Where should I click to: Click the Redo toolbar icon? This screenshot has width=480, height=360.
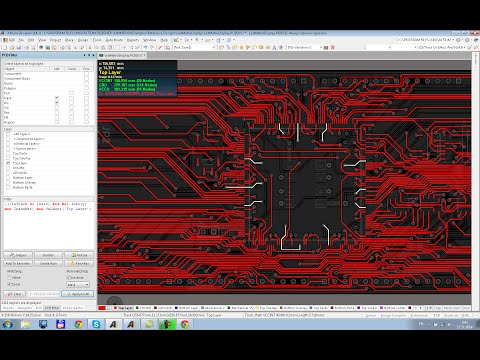click(152, 48)
